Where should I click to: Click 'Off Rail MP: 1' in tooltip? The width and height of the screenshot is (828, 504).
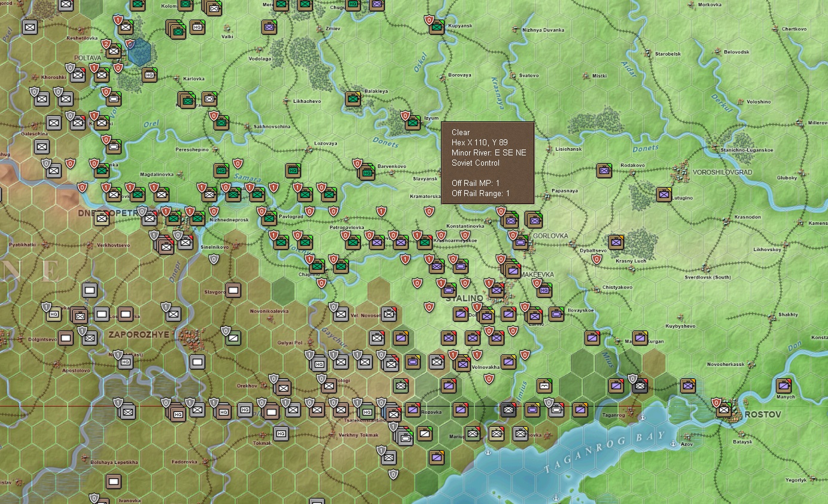click(476, 183)
